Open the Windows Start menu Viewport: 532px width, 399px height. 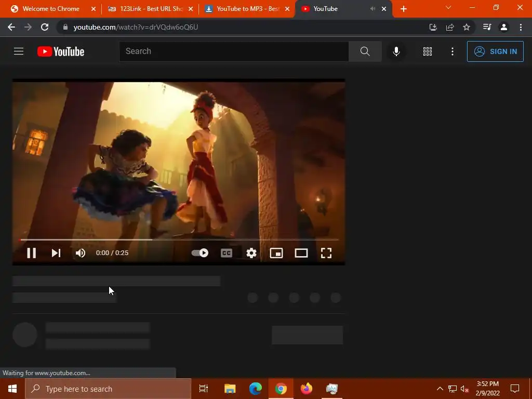click(x=12, y=389)
